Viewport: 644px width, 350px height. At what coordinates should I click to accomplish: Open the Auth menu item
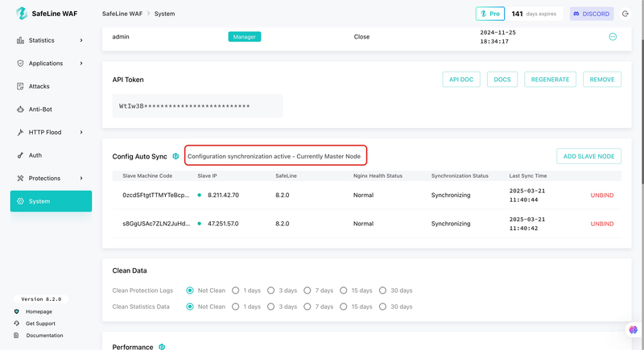click(51, 155)
